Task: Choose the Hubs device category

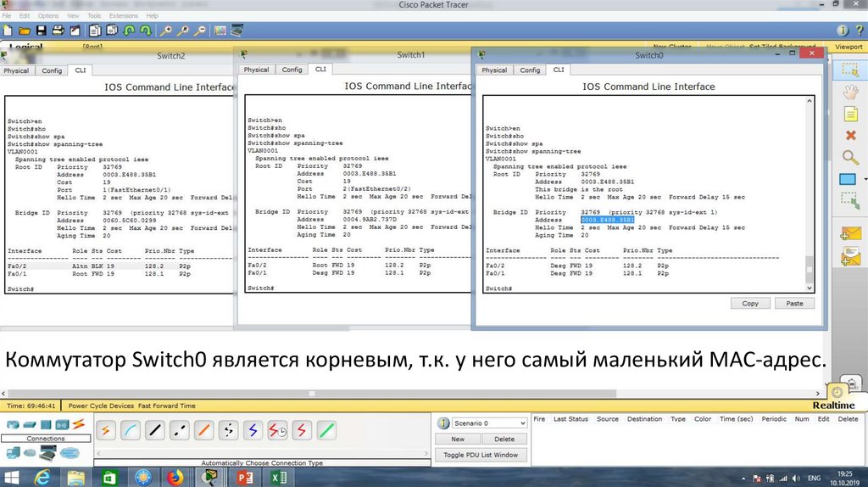Action: tap(46, 425)
